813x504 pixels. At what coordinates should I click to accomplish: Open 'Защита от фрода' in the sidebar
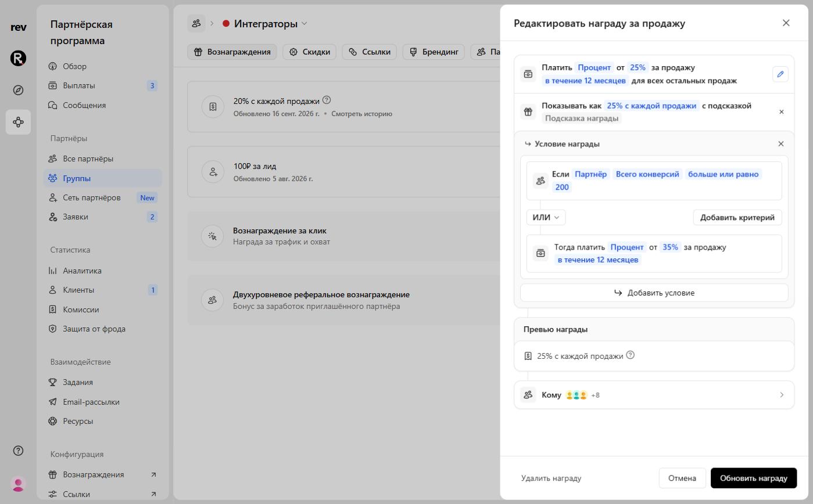point(103,329)
